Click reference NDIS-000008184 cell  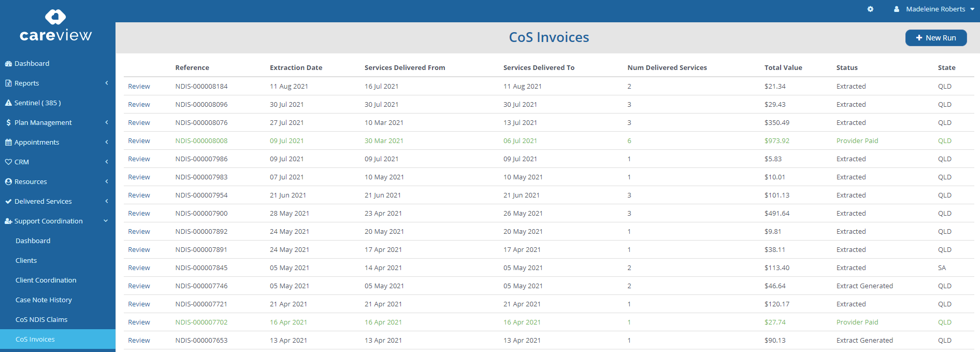pos(201,87)
